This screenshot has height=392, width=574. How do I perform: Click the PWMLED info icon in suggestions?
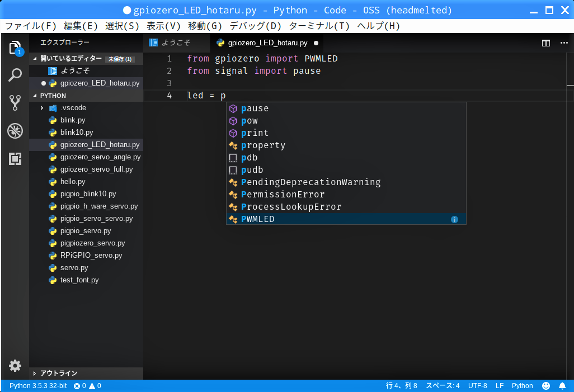coord(454,219)
